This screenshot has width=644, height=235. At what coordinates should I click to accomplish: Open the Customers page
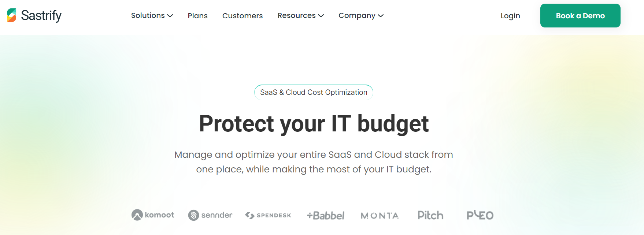[x=243, y=16]
